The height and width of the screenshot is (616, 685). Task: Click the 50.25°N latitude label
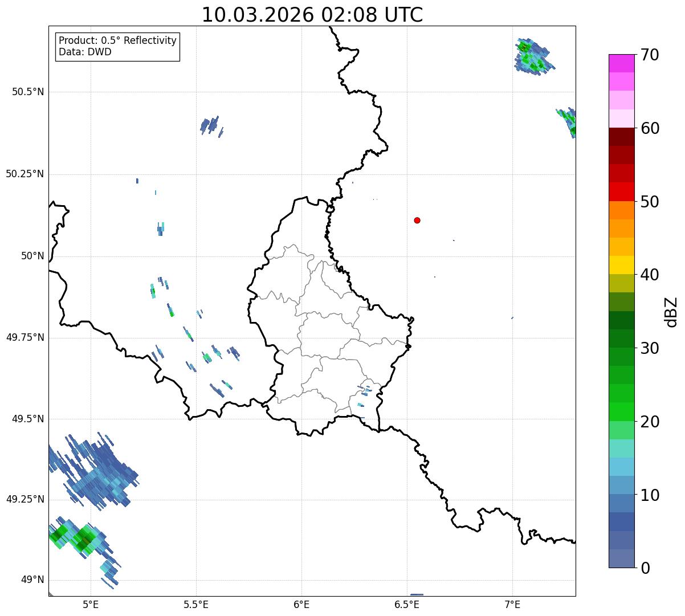(x=25, y=174)
